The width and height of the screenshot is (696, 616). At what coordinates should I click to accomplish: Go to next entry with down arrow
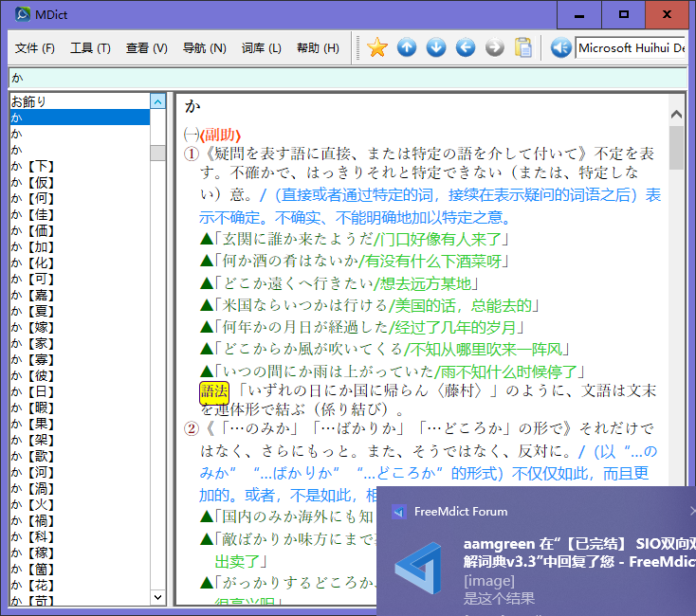tap(436, 47)
